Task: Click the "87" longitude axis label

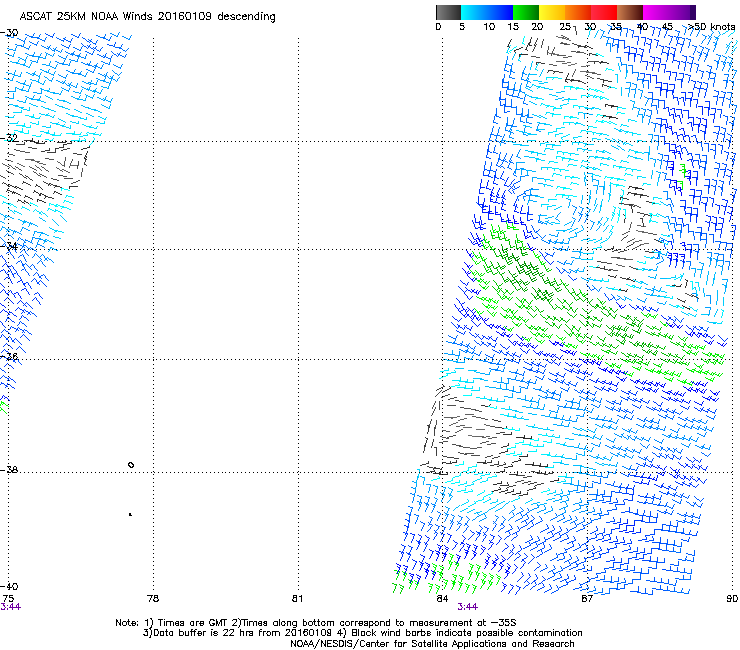Action: click(x=587, y=598)
